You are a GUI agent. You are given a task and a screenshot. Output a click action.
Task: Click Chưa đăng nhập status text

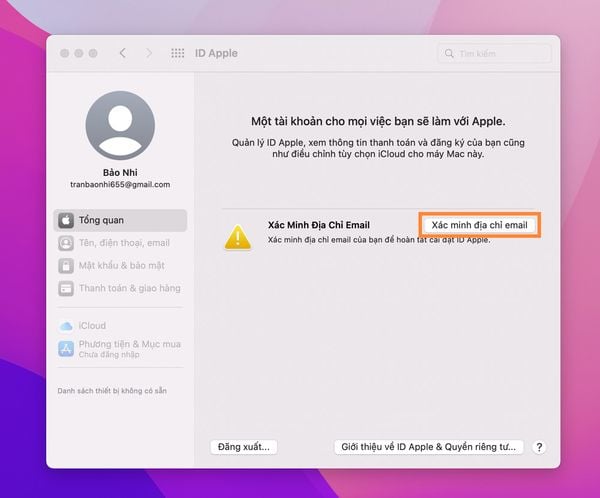pyautogui.click(x=109, y=355)
